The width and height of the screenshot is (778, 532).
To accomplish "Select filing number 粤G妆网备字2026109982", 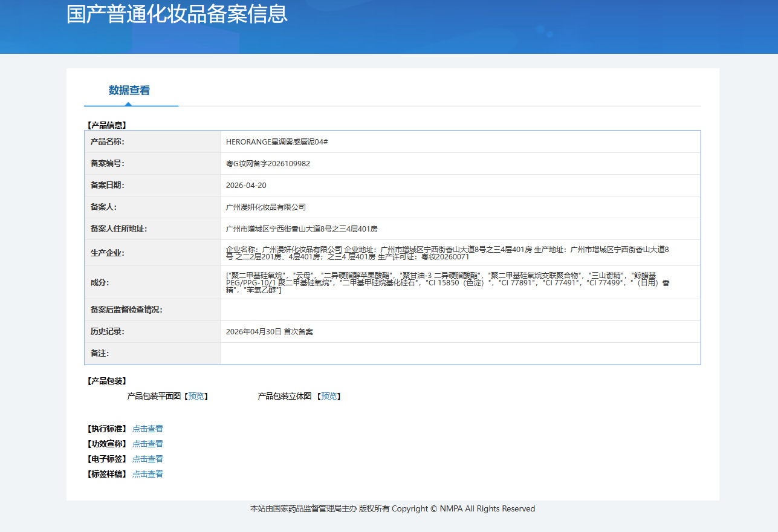I will 268,164.
